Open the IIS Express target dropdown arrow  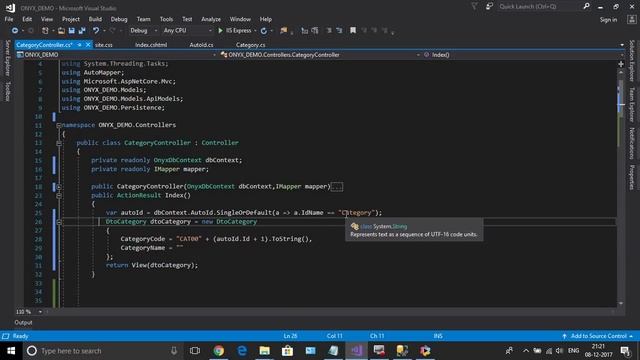255,31
